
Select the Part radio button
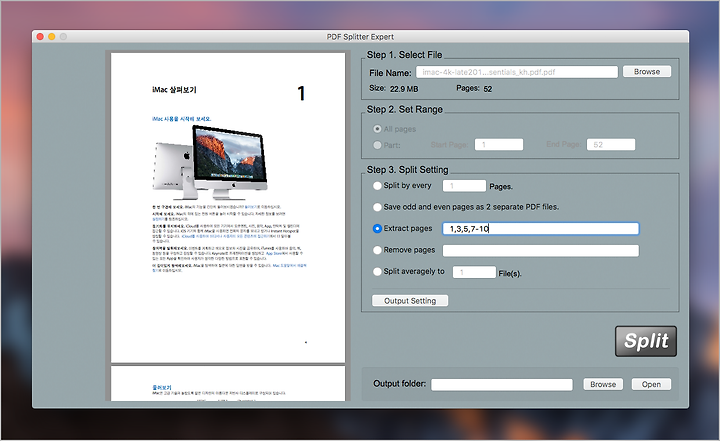click(x=377, y=145)
